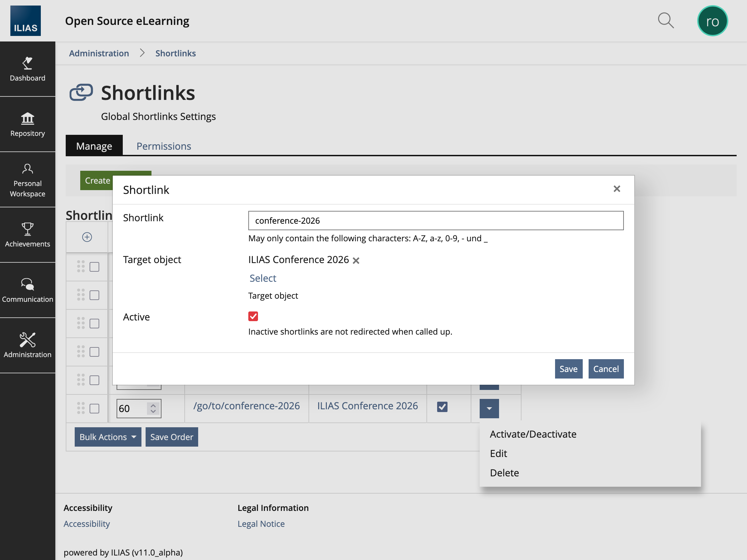This screenshot has height=560, width=747.
Task: Toggle the conference-2026 row actions dropdown
Action: click(489, 409)
